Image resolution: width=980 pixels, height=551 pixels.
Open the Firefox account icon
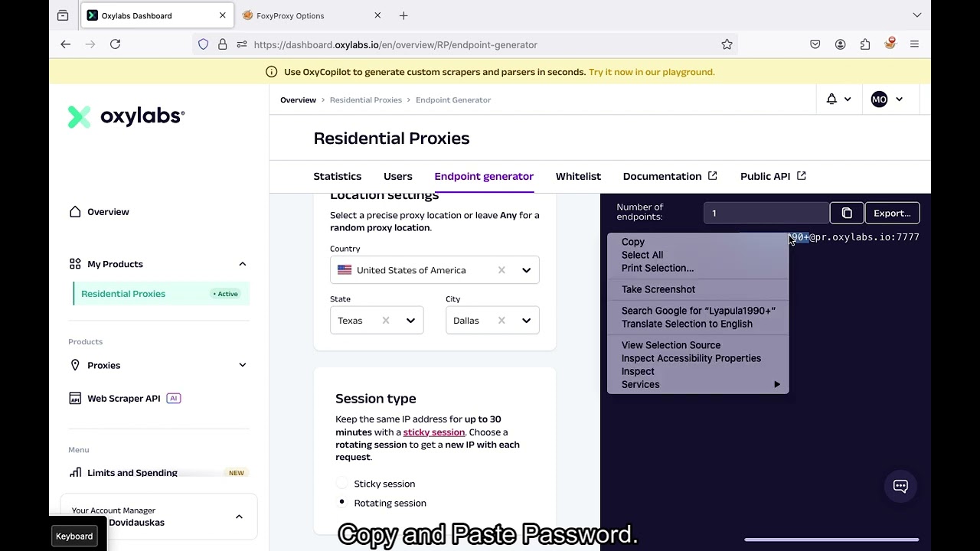(x=841, y=44)
